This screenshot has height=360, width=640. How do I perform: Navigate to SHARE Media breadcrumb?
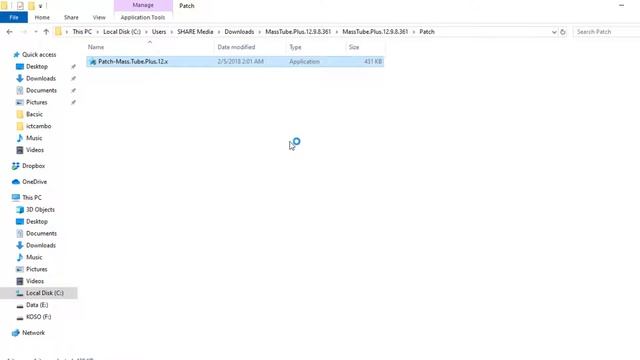tap(195, 32)
